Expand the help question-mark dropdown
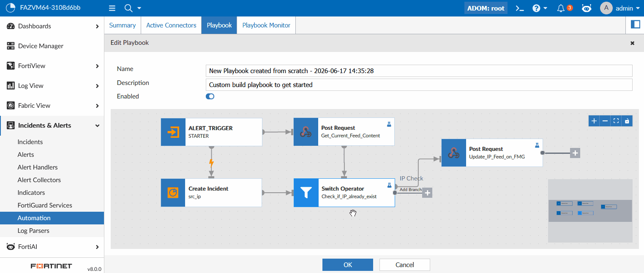 [x=540, y=8]
